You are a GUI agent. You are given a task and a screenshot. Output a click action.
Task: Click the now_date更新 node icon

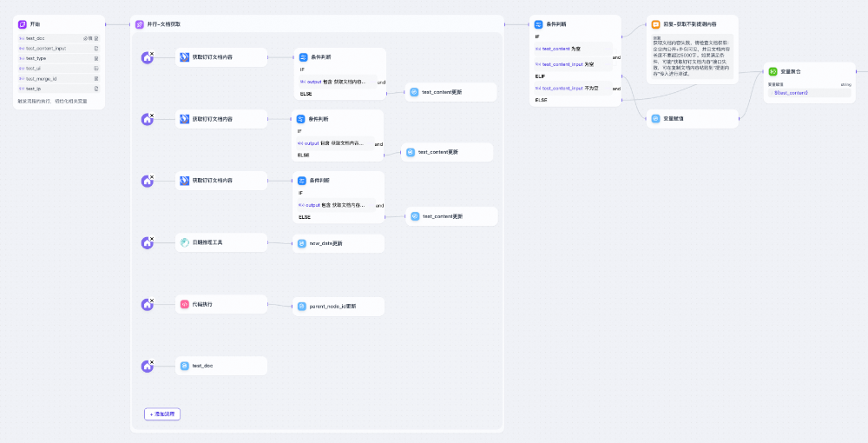click(302, 243)
